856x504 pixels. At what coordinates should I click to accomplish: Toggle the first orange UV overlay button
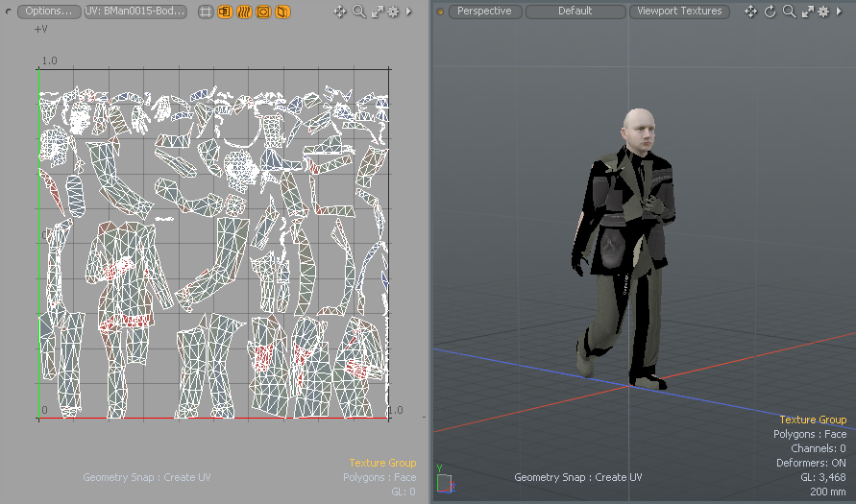[x=225, y=12]
